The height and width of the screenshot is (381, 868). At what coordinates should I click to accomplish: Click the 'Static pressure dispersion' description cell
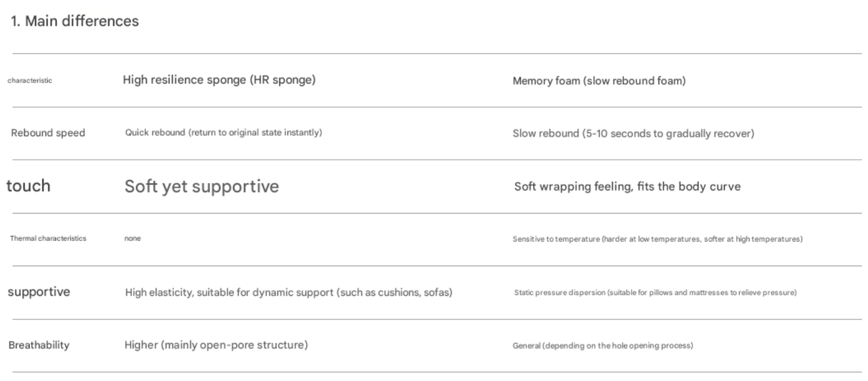pyautogui.click(x=655, y=293)
